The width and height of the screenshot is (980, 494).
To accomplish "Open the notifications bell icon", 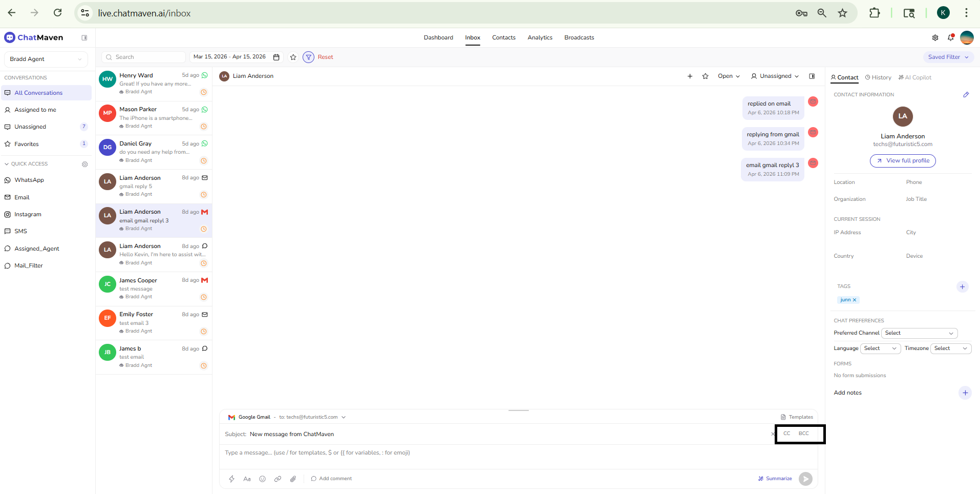I will tap(950, 37).
